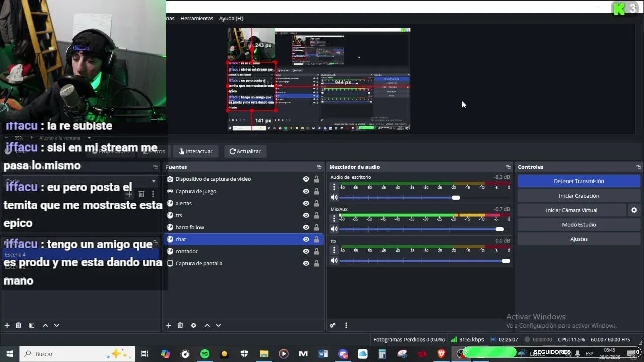Move selected scene up
Image resolution: width=644 pixels, height=362 pixels.
[45, 325]
